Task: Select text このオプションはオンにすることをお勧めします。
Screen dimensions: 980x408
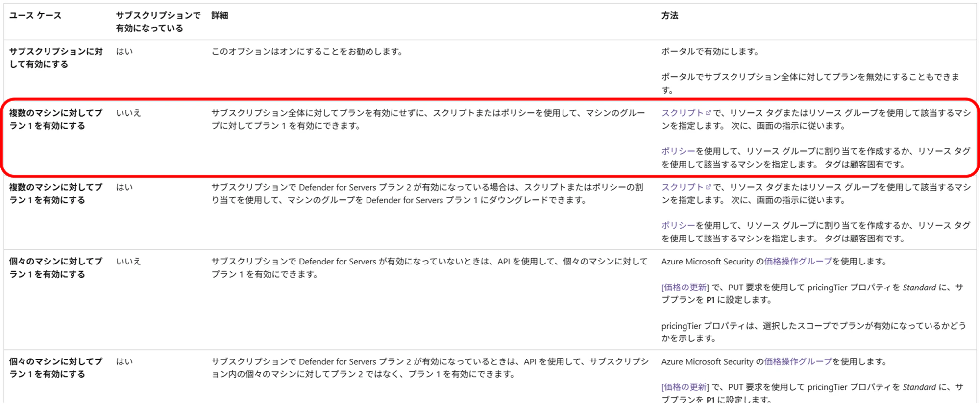Action: 307,51
